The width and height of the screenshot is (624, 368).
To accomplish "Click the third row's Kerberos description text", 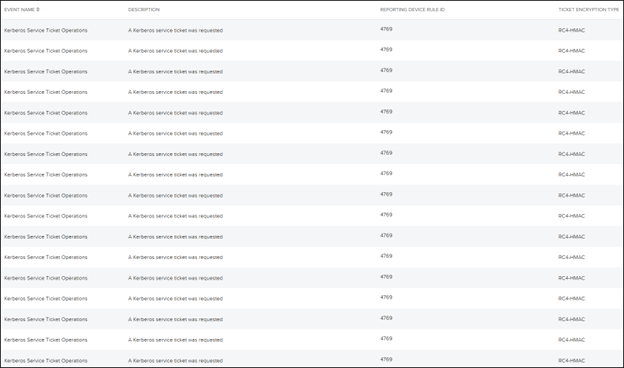I will tap(176, 72).
